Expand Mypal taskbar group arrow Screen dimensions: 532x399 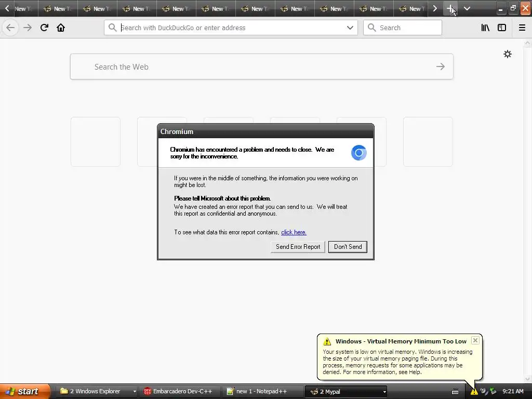384,392
